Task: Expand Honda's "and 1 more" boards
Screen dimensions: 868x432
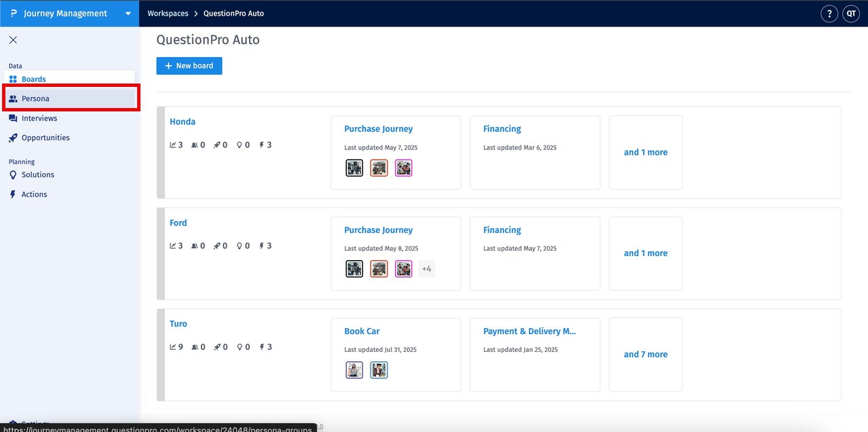Action: pyautogui.click(x=645, y=153)
